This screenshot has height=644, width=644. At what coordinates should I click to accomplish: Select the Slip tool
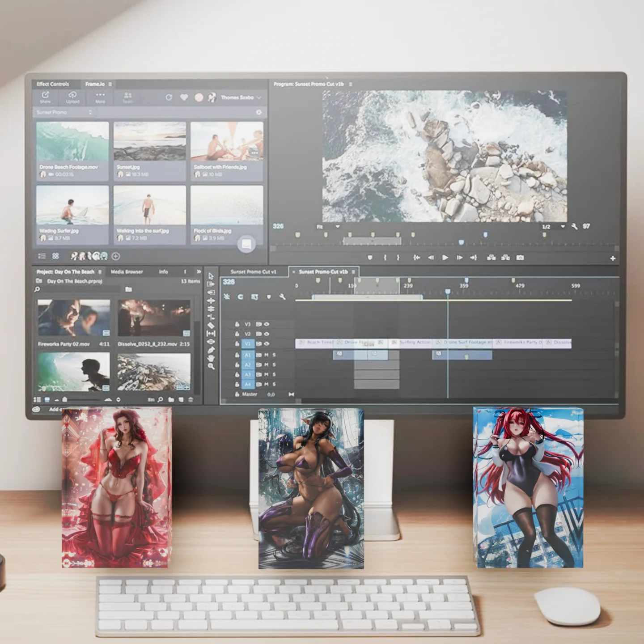click(211, 334)
